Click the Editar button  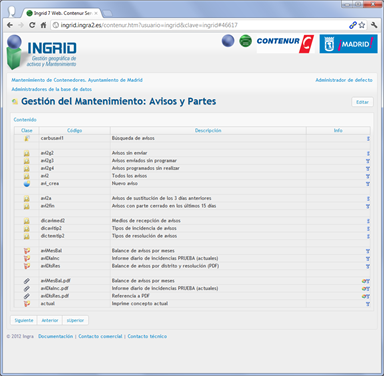click(x=362, y=102)
